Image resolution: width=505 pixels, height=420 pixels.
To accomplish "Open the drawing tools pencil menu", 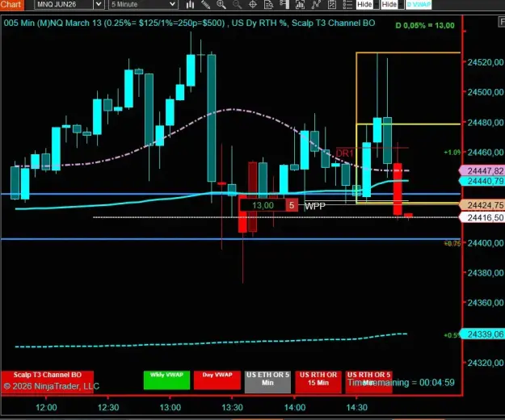I will [205, 5].
